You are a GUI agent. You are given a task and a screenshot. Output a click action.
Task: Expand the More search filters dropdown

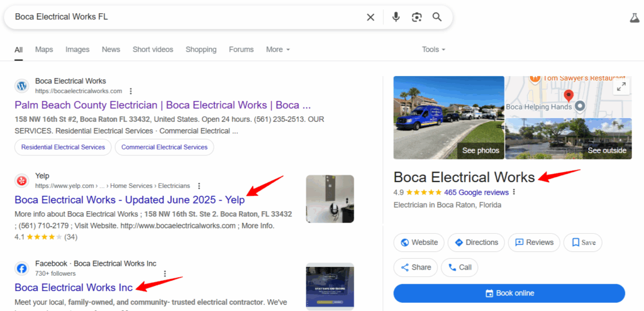(278, 50)
